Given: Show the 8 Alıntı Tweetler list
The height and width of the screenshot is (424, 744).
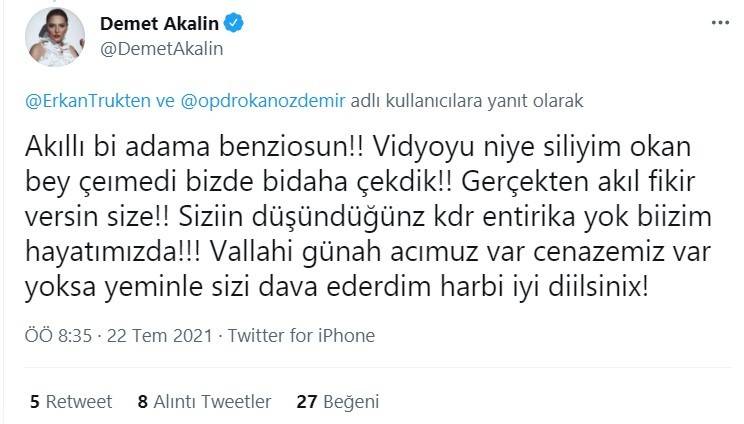Looking at the screenshot, I should [x=205, y=402].
